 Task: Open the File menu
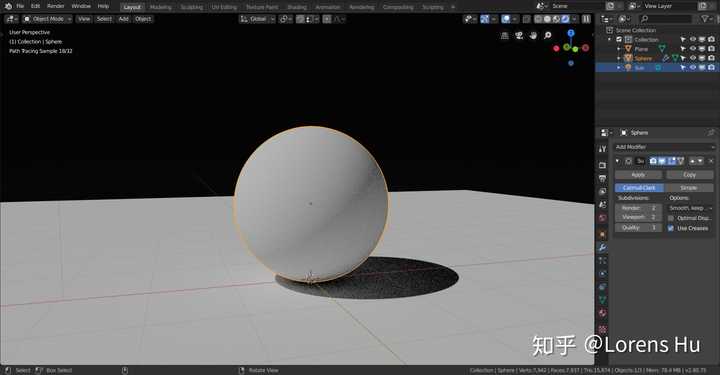[20, 6]
